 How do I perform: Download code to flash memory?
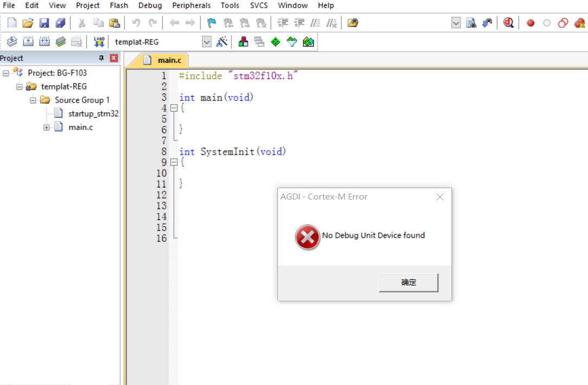(99, 41)
